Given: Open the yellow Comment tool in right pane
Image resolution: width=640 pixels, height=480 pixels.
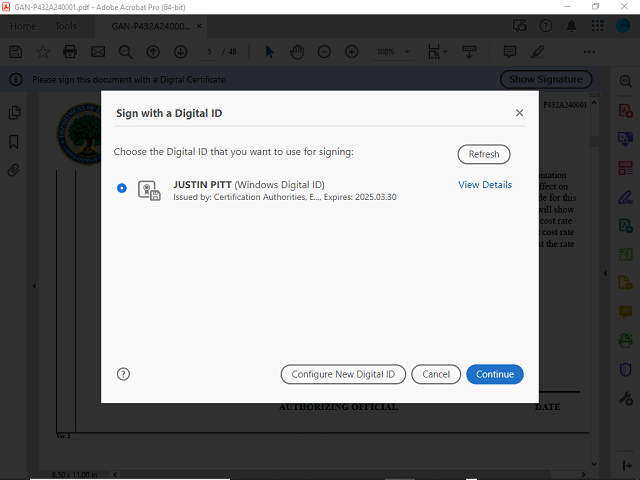Looking at the screenshot, I should point(625,312).
